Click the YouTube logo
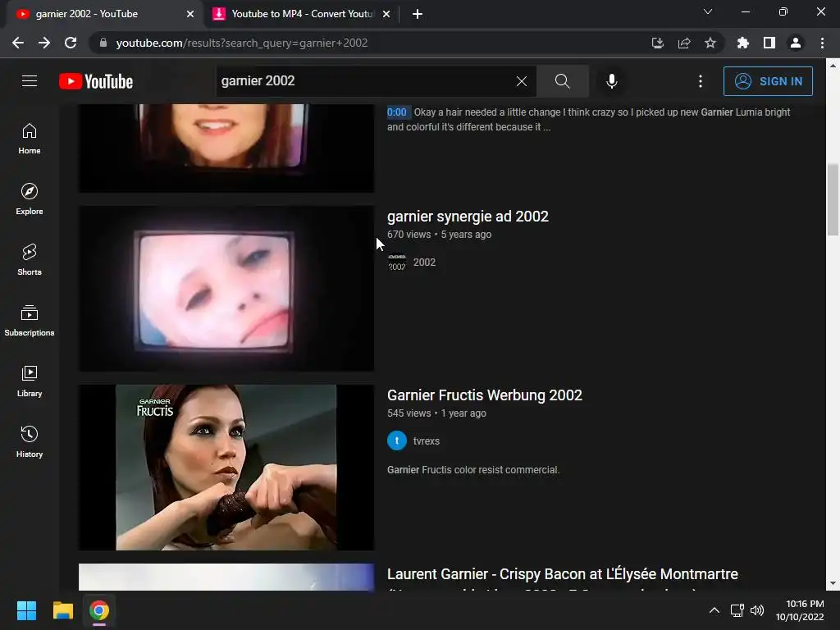Image resolution: width=840 pixels, height=630 pixels. point(96,81)
